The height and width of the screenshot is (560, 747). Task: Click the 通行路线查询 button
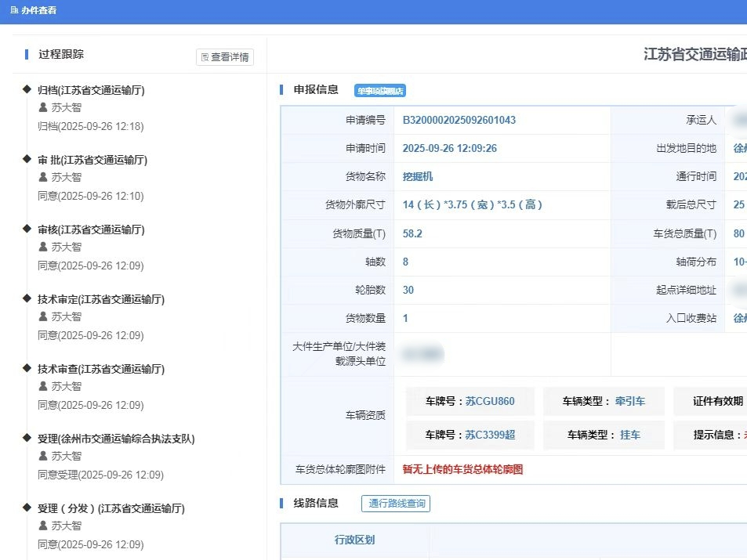point(396,504)
